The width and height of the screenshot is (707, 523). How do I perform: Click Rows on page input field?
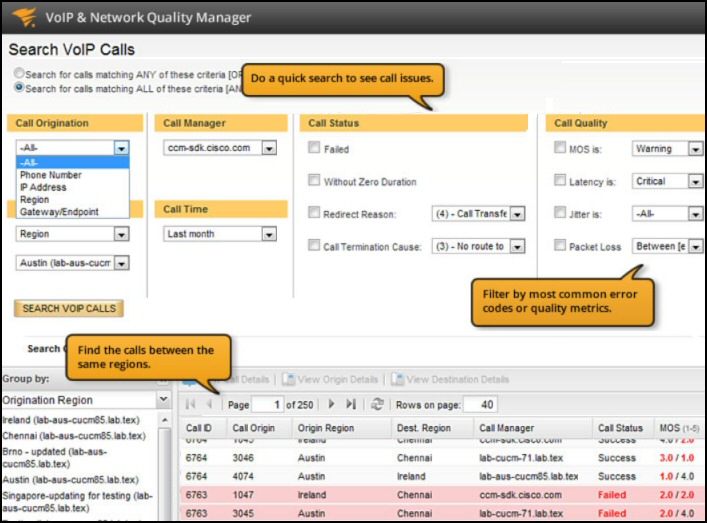pyautogui.click(x=480, y=404)
